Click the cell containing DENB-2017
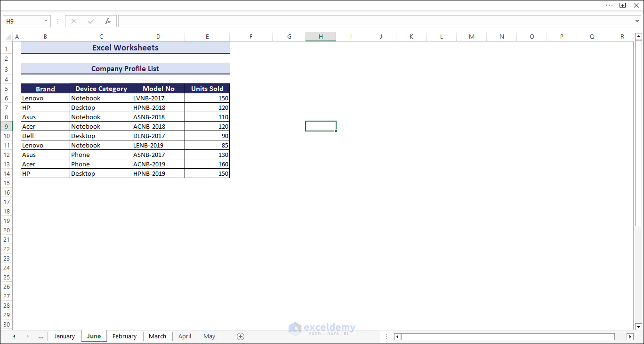This screenshot has width=644, height=344. click(x=159, y=136)
